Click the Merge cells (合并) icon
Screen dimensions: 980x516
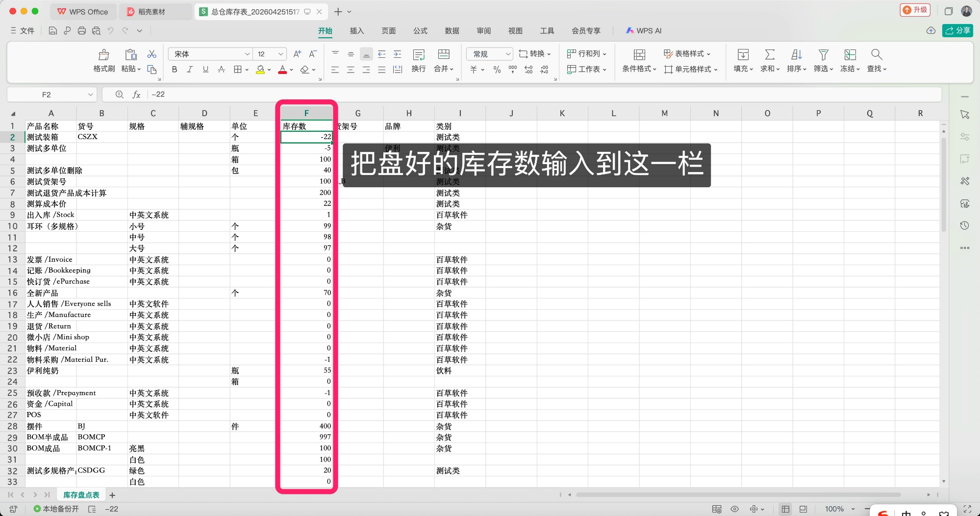[444, 54]
